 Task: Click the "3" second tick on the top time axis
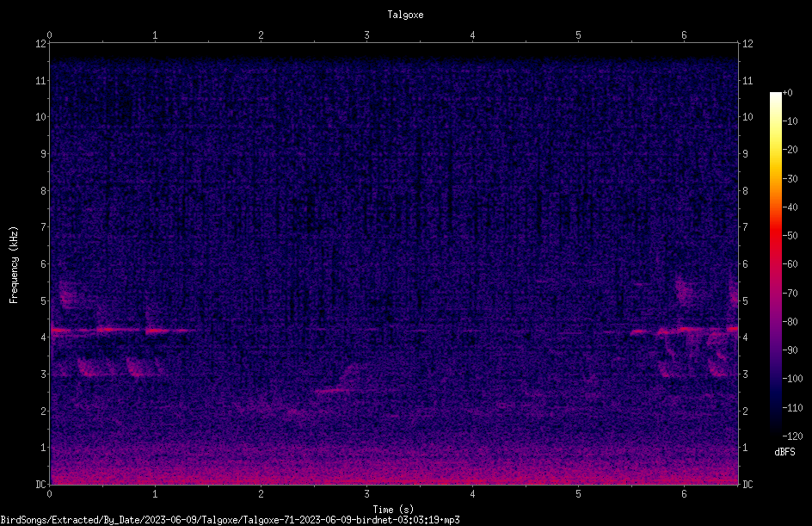coord(366,35)
